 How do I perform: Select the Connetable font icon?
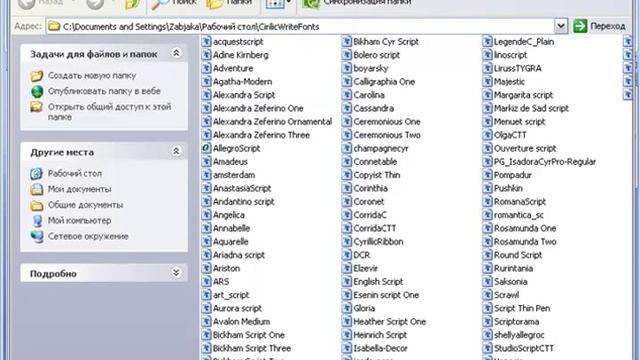347,162
